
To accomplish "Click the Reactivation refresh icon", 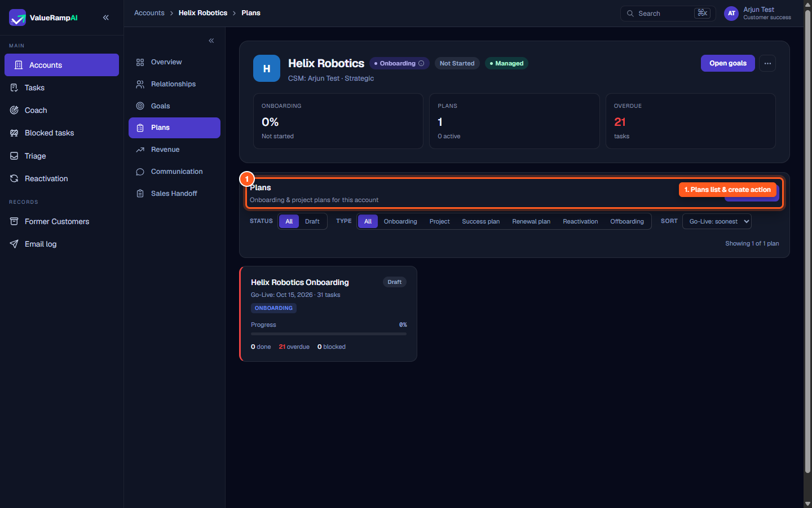I will [14, 178].
